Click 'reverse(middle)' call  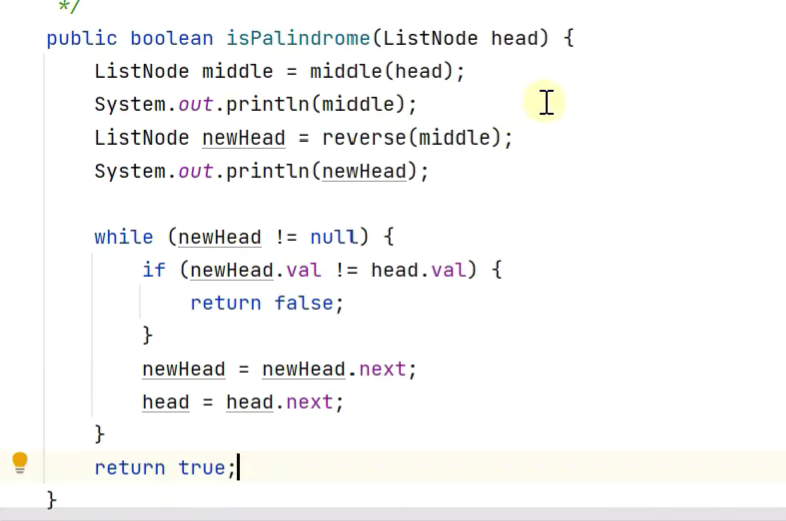point(411,137)
